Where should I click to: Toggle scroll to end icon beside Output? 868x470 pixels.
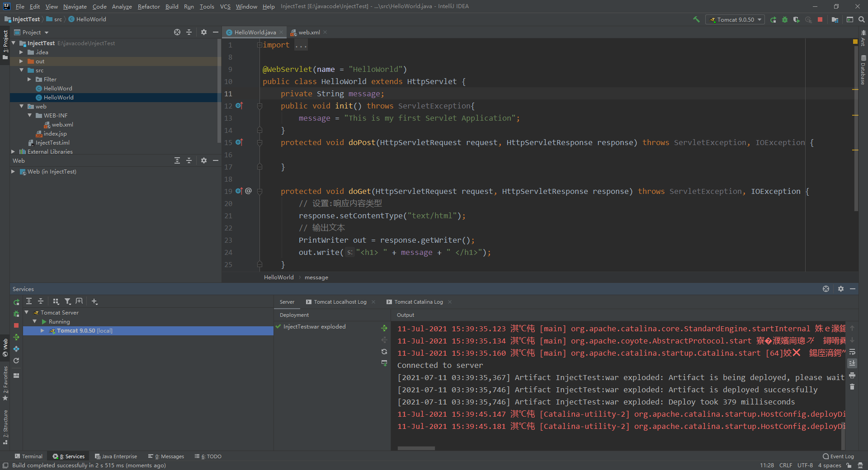pyautogui.click(x=852, y=363)
